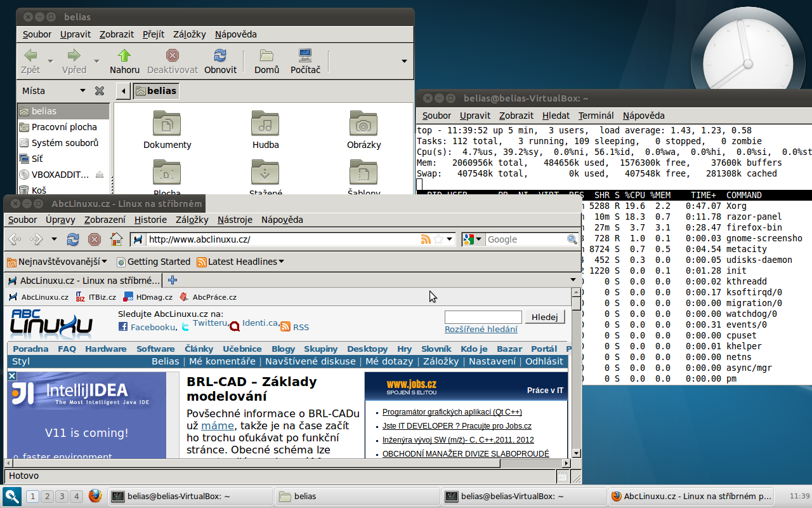Open Hledat menu in terminal window

point(556,116)
